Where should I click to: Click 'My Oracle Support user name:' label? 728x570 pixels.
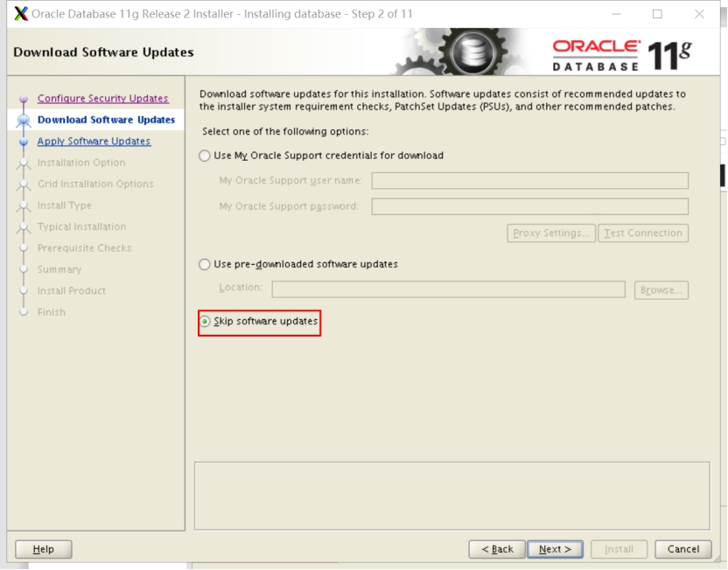[290, 180]
